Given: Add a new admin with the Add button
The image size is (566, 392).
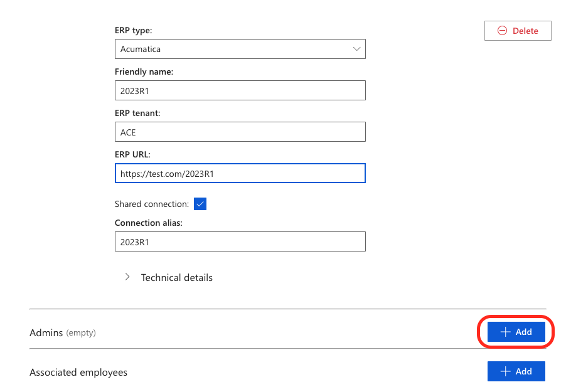Looking at the screenshot, I should point(516,332).
